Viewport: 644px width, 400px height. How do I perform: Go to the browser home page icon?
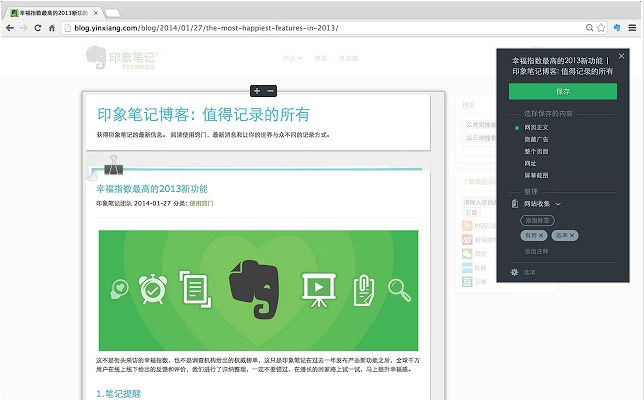52,28
